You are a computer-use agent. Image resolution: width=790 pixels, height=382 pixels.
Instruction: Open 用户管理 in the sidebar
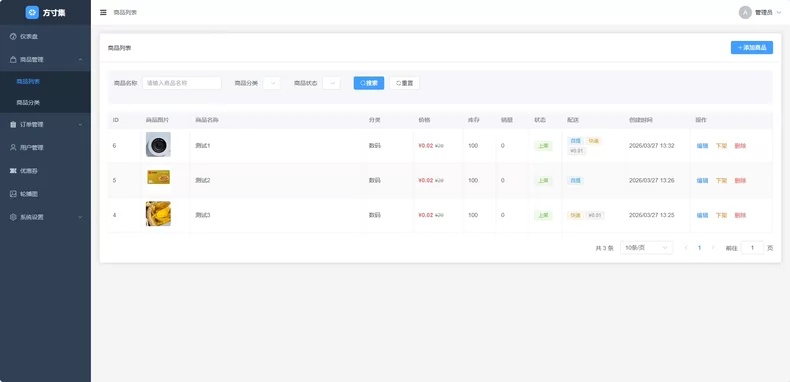[x=45, y=148]
